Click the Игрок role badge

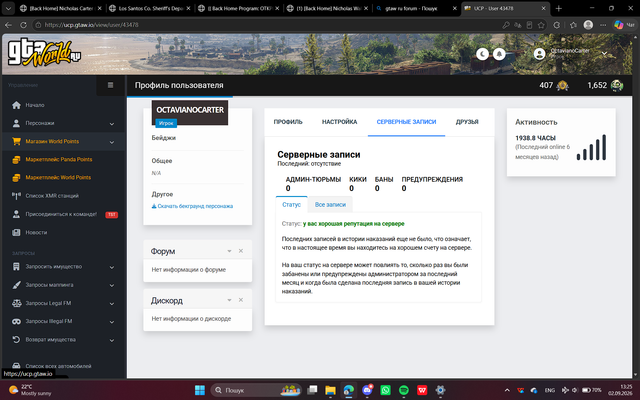pyautogui.click(x=166, y=123)
